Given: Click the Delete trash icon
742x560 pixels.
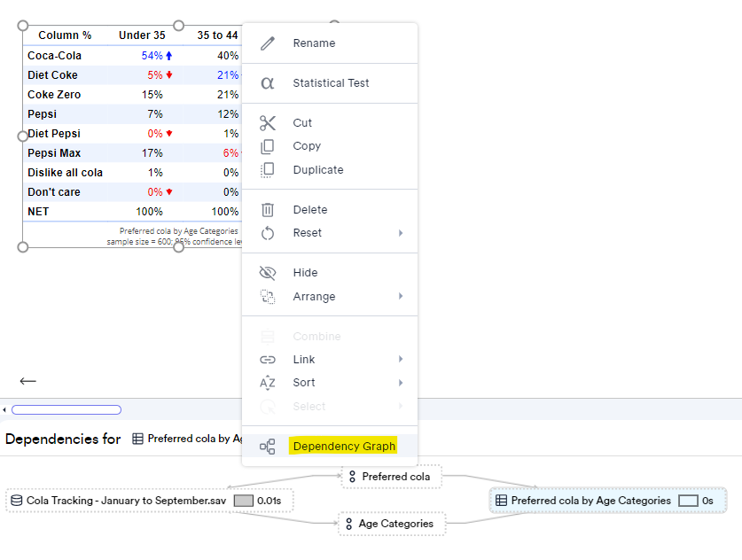Looking at the screenshot, I should click(267, 209).
